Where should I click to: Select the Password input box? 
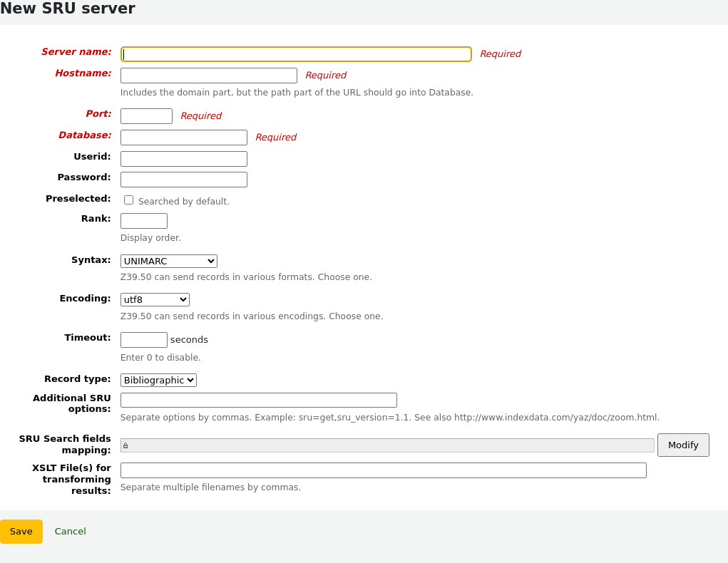[183, 179]
